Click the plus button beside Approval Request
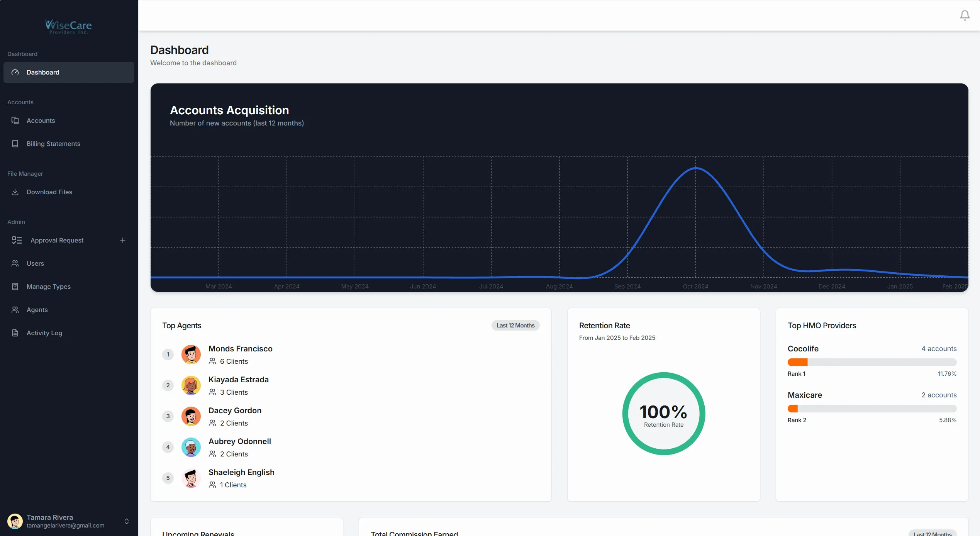The height and width of the screenshot is (536, 980). coord(123,240)
